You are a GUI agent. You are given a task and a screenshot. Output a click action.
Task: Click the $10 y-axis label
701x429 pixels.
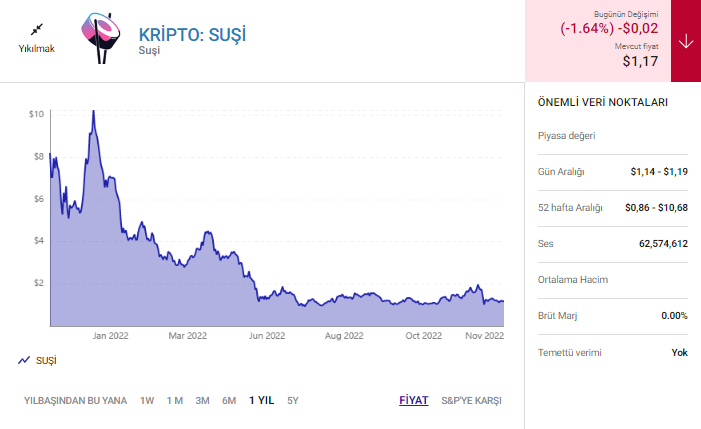[x=37, y=114]
